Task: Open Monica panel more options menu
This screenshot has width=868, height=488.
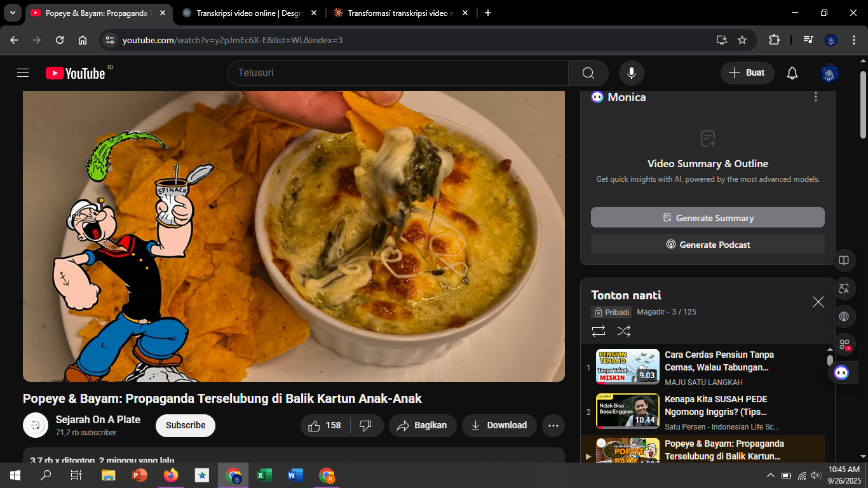Action: pos(816,97)
